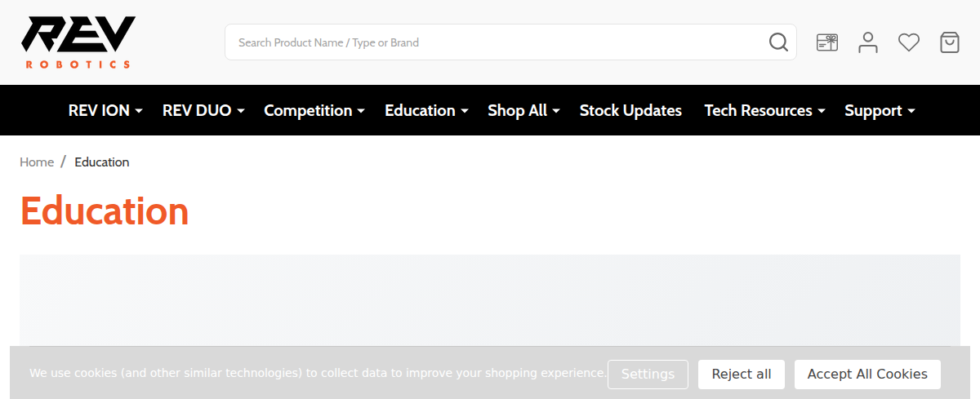Open the user account icon
The width and height of the screenshot is (980, 399).
point(868,42)
